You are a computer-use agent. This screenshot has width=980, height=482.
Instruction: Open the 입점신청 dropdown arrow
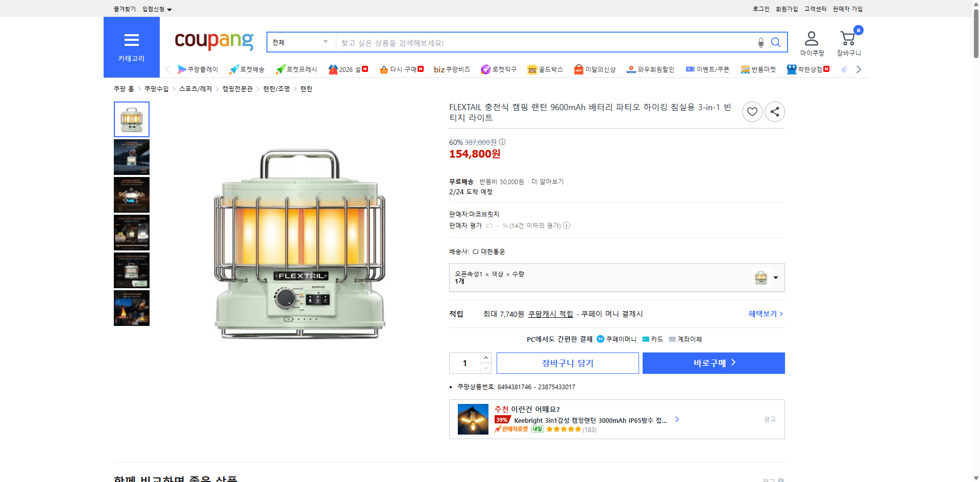(169, 9)
